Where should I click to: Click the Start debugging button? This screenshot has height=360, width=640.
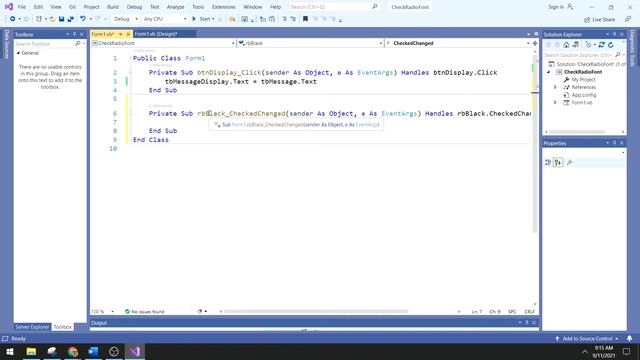203,19
